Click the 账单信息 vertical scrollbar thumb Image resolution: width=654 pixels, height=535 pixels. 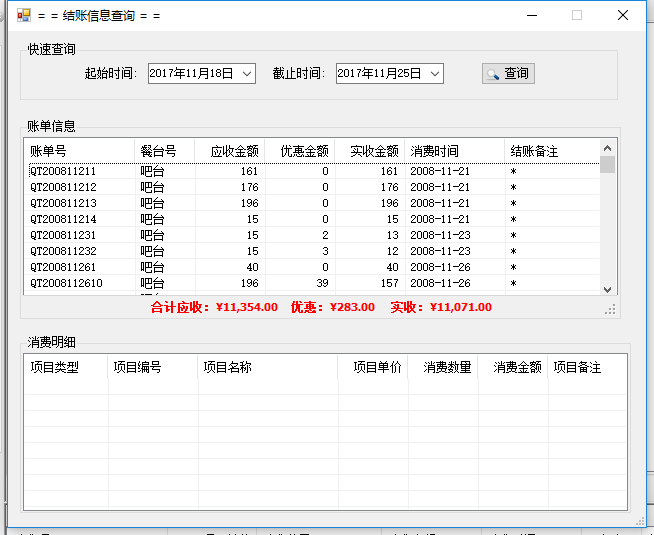(607, 164)
